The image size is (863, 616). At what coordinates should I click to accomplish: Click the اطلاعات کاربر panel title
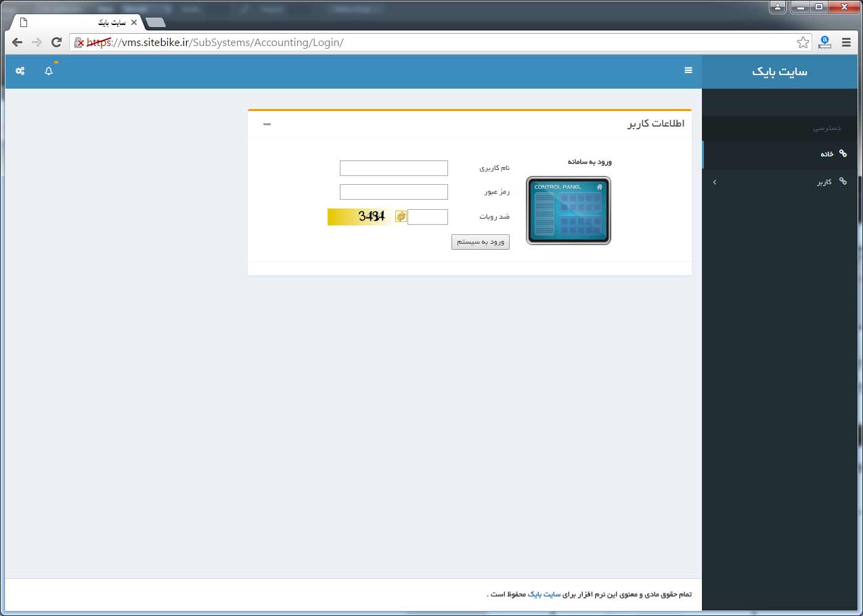pyautogui.click(x=656, y=124)
